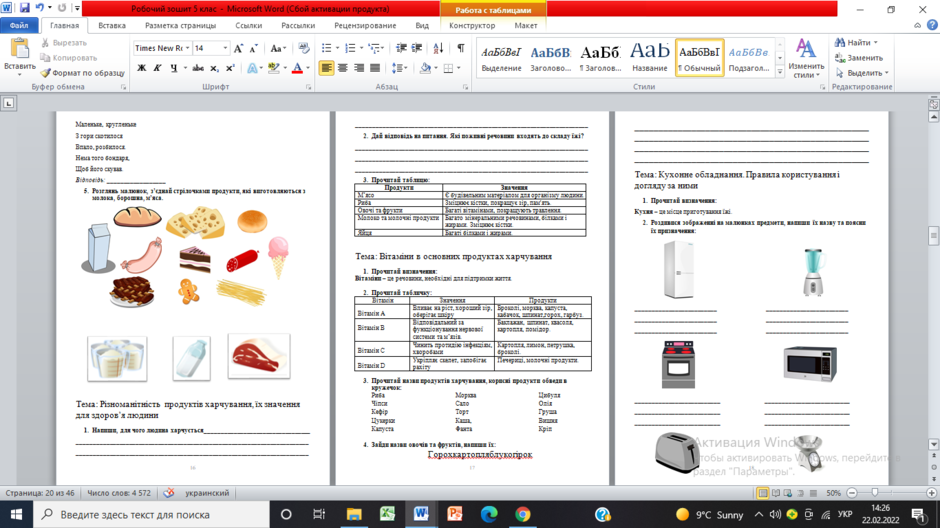Apply bulleted list formatting
The image size is (940, 528).
point(327,48)
